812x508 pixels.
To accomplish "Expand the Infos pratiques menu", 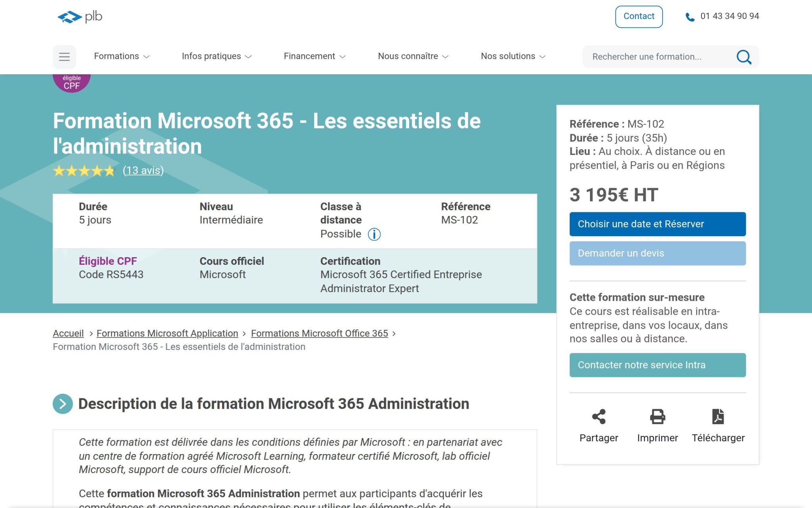I will coord(217,56).
